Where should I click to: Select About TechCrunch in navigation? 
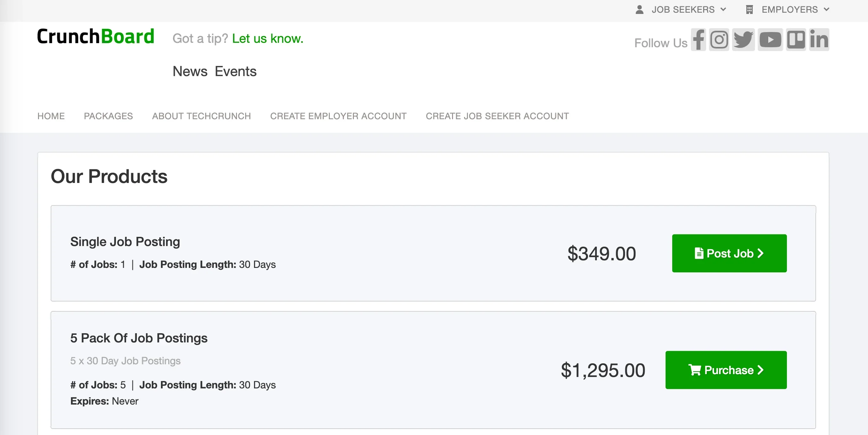pyautogui.click(x=201, y=116)
